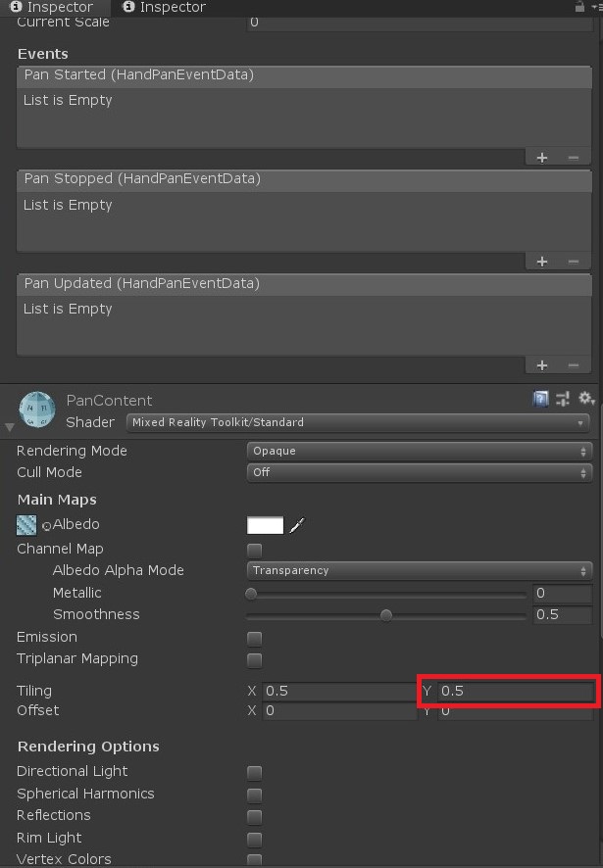Open Rendering Mode dropdown set to Opaque
The width and height of the screenshot is (603, 868).
pos(419,452)
